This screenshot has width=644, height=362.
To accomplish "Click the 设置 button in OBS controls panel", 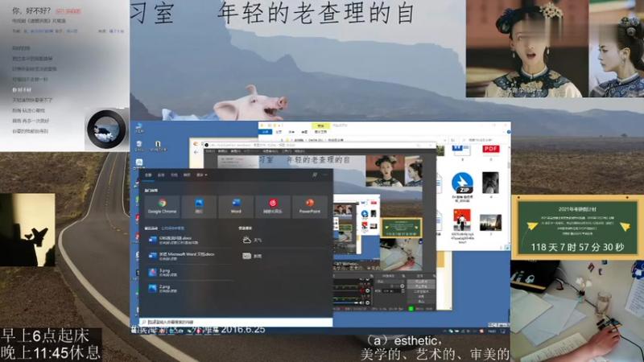I will point(421,297).
